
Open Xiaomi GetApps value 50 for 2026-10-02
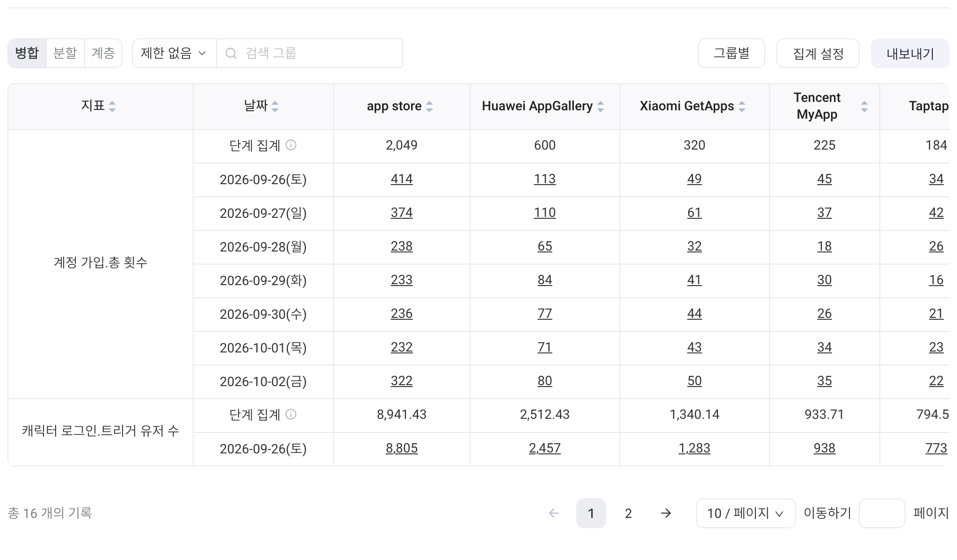click(695, 381)
